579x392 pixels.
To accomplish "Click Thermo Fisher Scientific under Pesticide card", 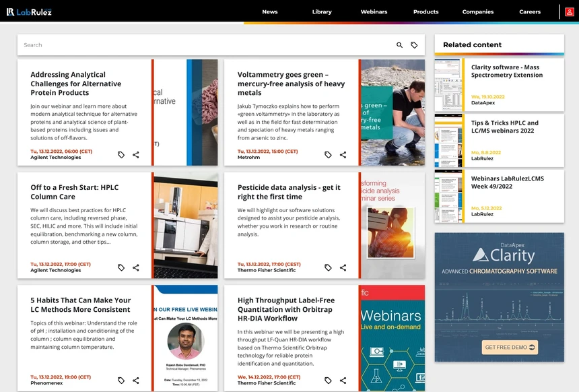I will pos(267,270).
